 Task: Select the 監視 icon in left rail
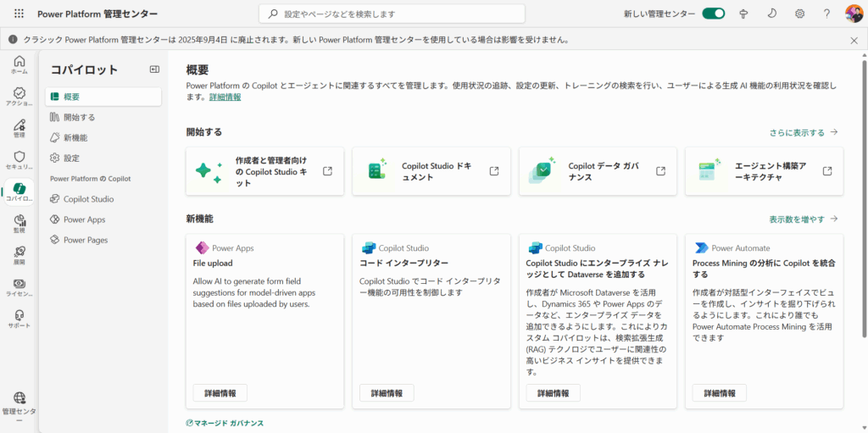point(19,224)
